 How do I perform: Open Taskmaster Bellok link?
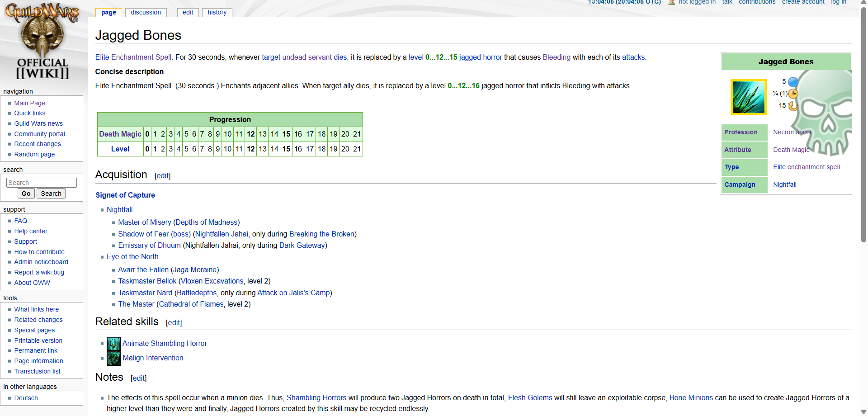coord(147,281)
